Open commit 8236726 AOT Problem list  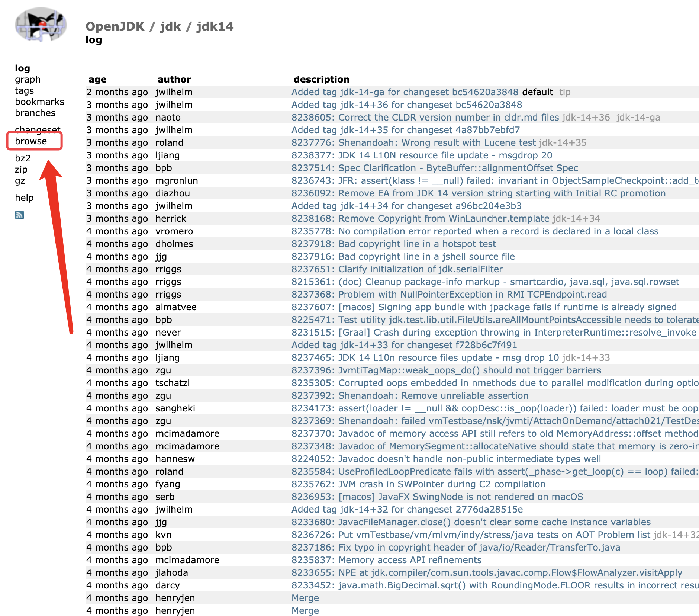(x=471, y=535)
